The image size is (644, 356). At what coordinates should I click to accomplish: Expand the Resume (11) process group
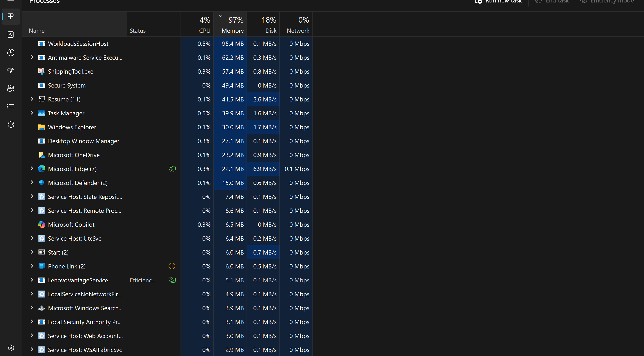[32, 99]
